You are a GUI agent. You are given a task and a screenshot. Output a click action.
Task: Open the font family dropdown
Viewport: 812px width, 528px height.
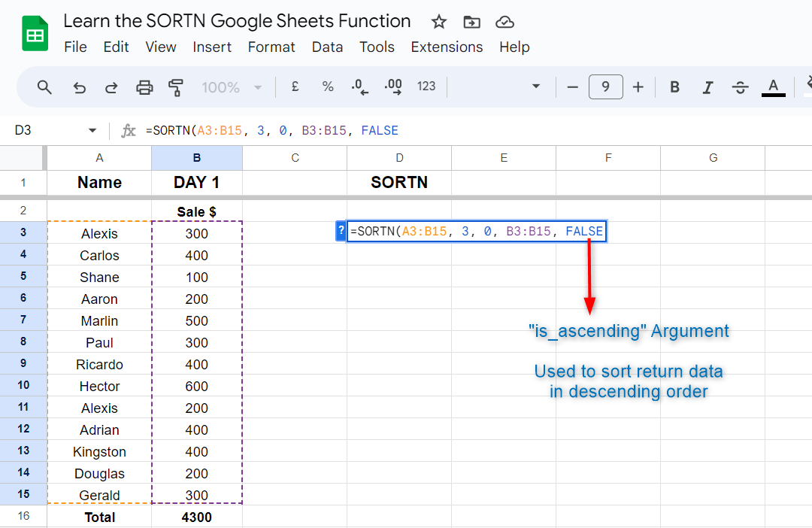497,86
